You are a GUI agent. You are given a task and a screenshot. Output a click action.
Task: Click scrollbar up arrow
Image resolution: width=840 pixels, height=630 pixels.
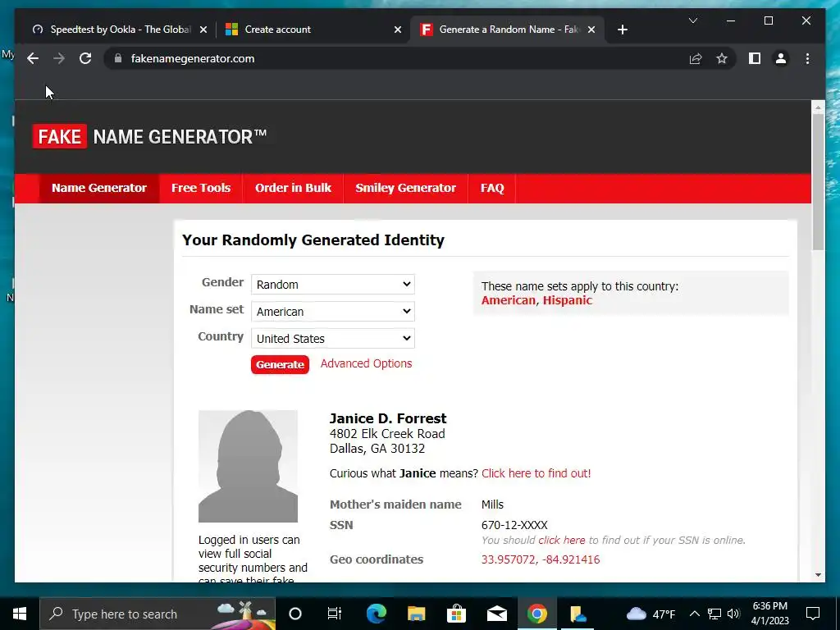pyautogui.click(x=818, y=107)
